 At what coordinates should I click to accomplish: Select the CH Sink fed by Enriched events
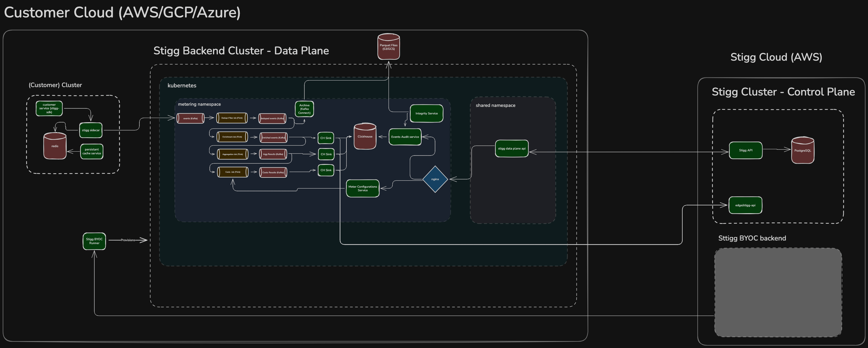(326, 138)
